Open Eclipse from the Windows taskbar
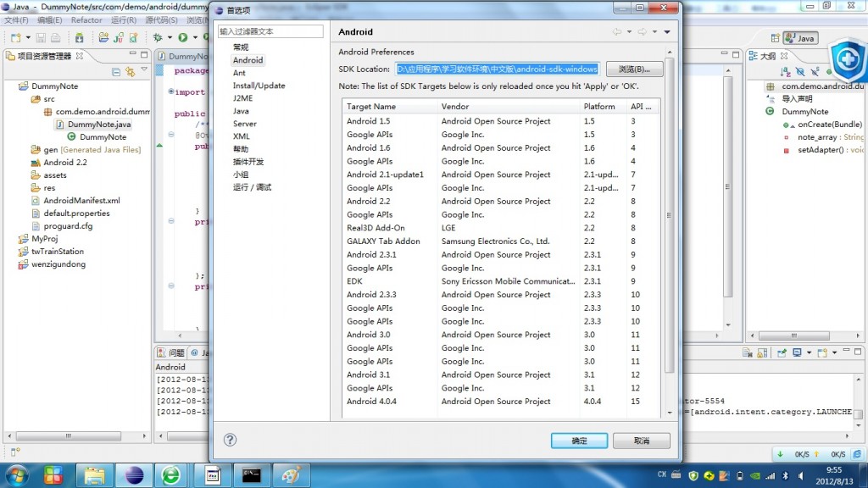 (133, 474)
